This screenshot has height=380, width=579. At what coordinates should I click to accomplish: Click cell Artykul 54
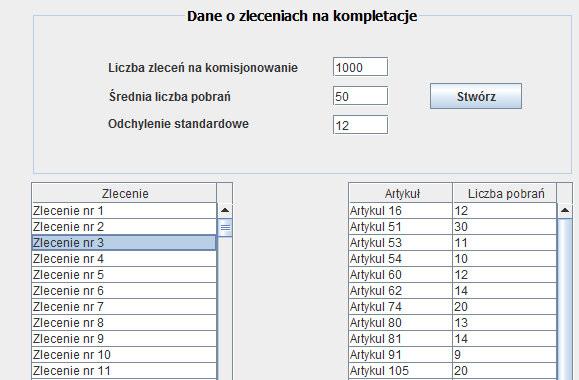401,259
